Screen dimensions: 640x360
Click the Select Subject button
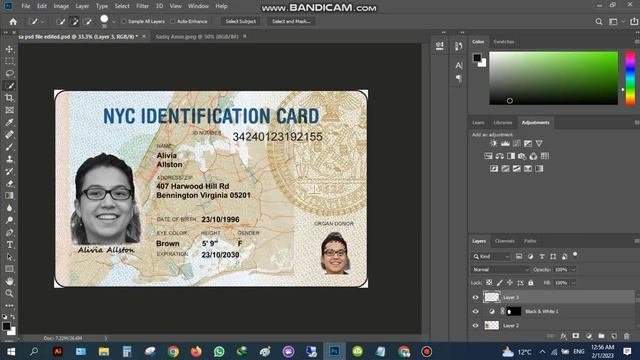[x=240, y=22]
